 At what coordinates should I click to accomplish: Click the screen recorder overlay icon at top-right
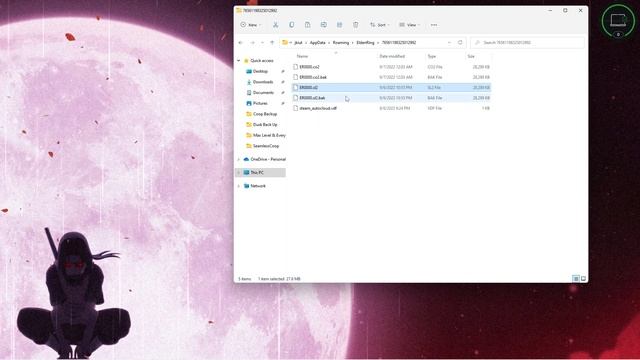618,20
